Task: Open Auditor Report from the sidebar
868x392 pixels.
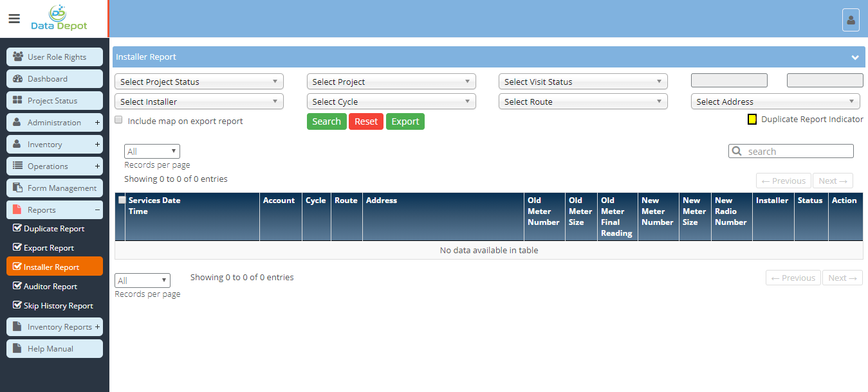Action: tap(50, 287)
